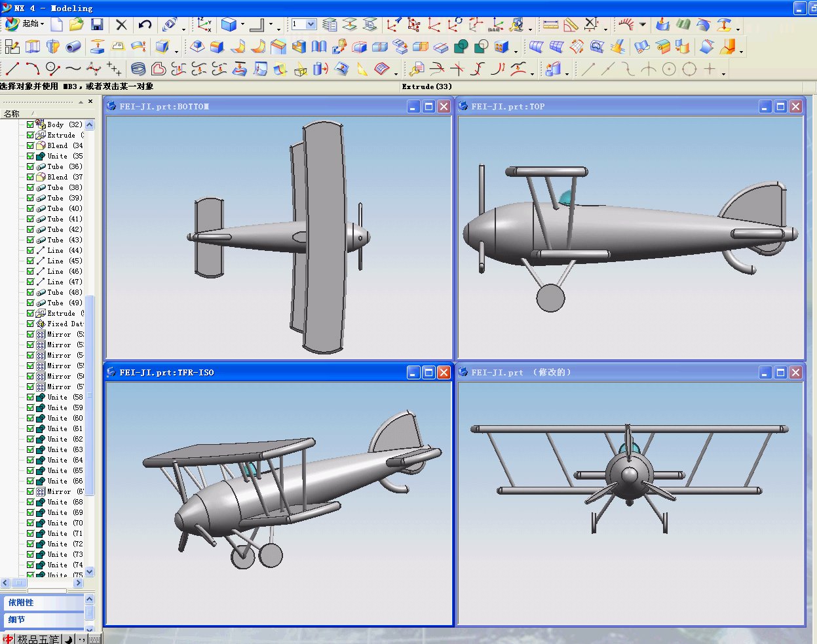Click the Delete X icon
The width and height of the screenshot is (817, 644).
121,25
